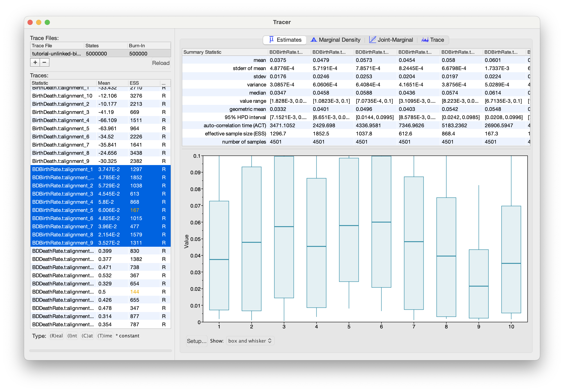Select the BirthDeath.t:alignment_8 trace
The width and height of the screenshot is (564, 392).
(100, 153)
